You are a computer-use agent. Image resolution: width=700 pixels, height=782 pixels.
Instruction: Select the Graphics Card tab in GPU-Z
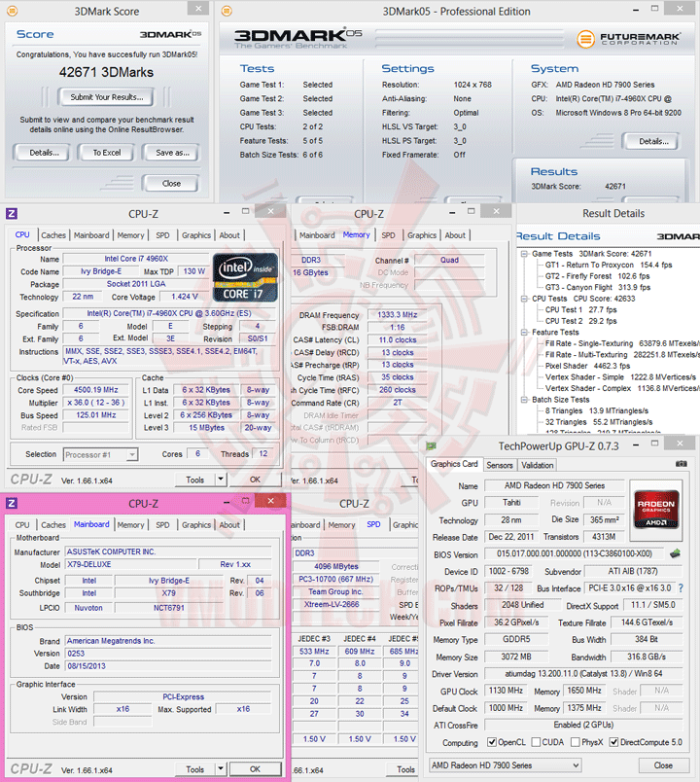[x=454, y=464]
